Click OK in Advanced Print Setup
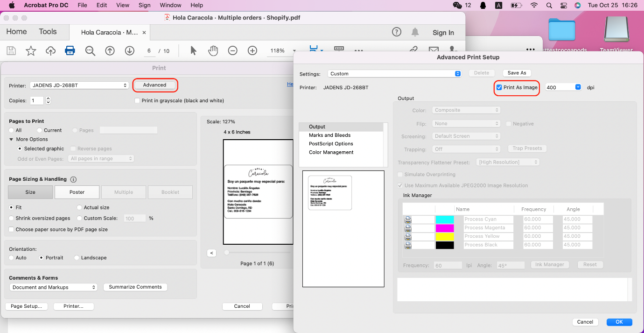The width and height of the screenshot is (644, 333). click(x=619, y=322)
